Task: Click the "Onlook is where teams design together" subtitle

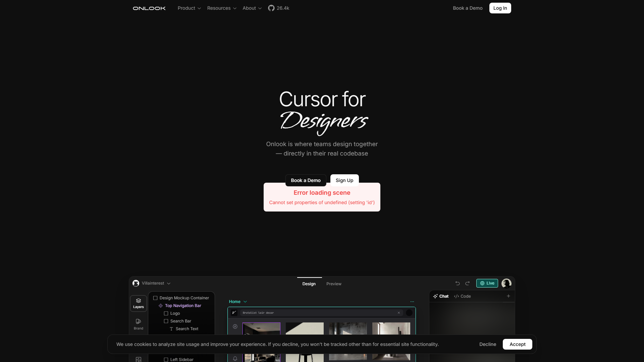Action: (322, 149)
